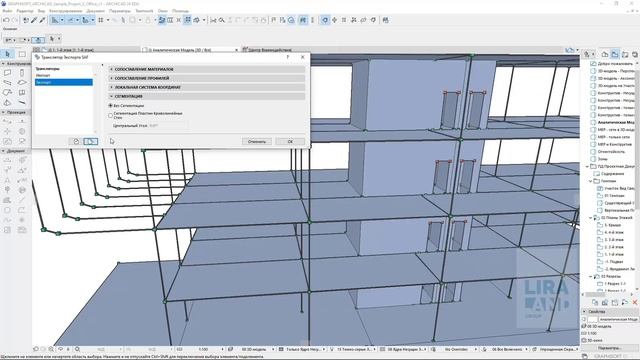Open the Publisher Sets icon in the Navigator

point(635,54)
